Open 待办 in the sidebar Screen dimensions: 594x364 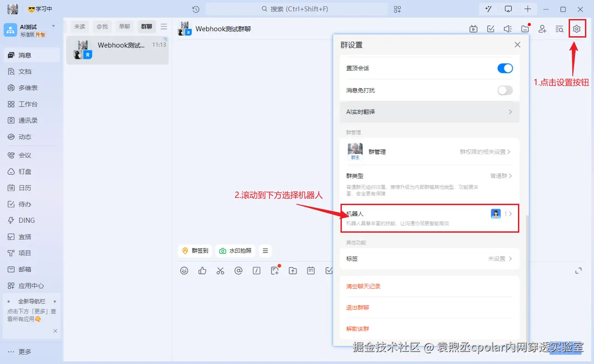pos(31,204)
